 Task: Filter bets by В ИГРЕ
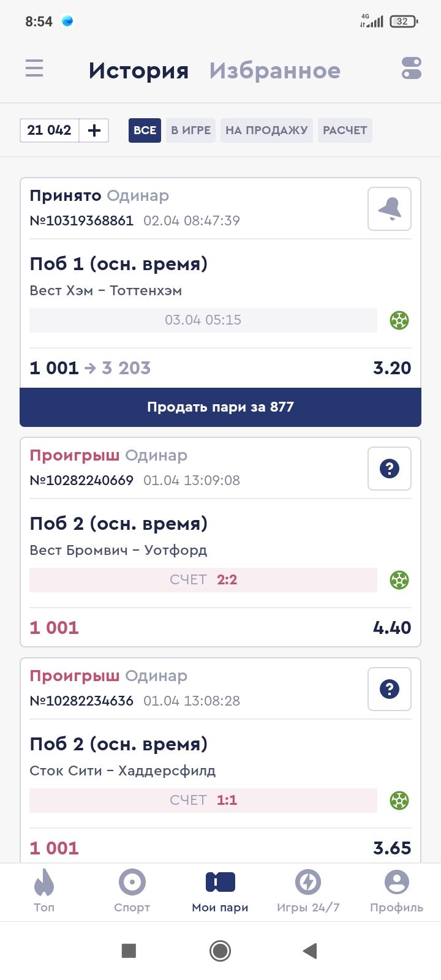point(190,130)
